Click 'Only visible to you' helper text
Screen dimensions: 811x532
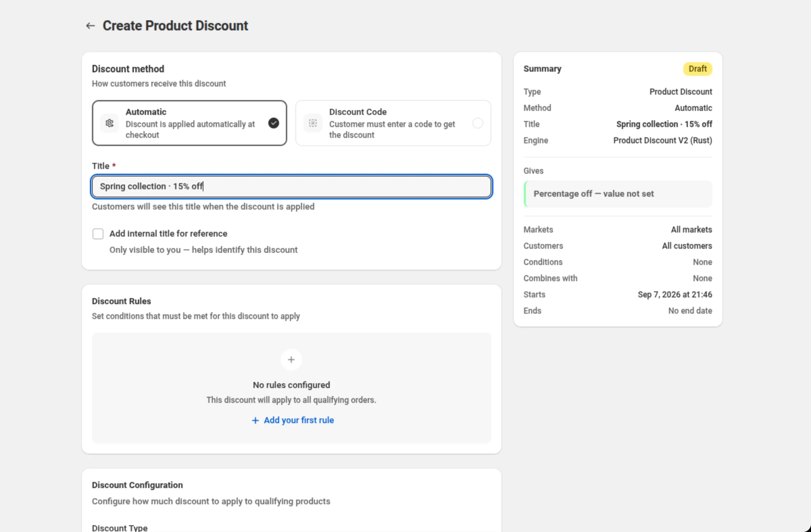(x=203, y=250)
